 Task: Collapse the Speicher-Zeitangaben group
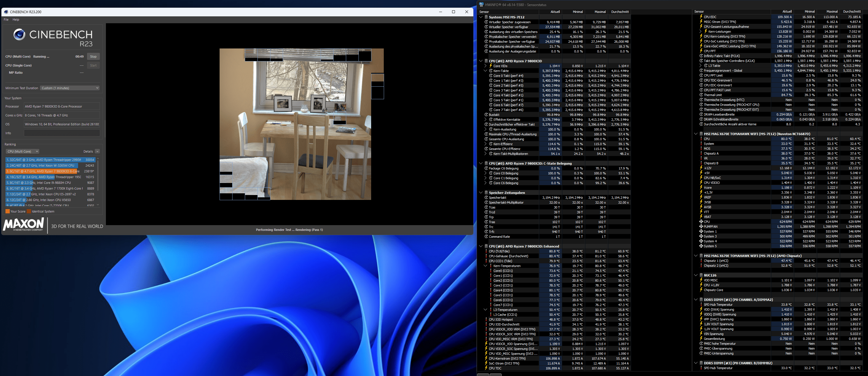click(481, 193)
